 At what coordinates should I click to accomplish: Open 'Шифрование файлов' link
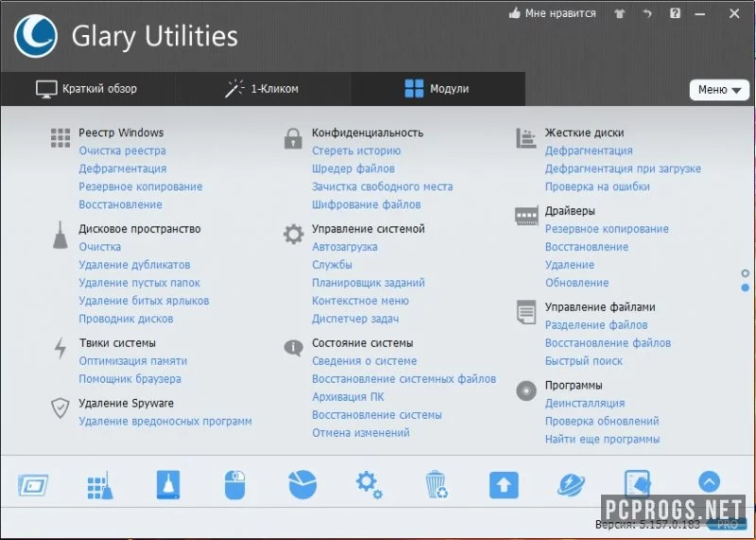[x=367, y=204]
